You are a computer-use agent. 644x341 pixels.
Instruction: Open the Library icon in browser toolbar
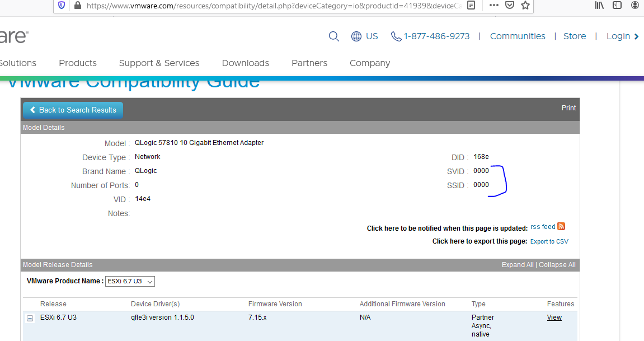[x=599, y=5]
